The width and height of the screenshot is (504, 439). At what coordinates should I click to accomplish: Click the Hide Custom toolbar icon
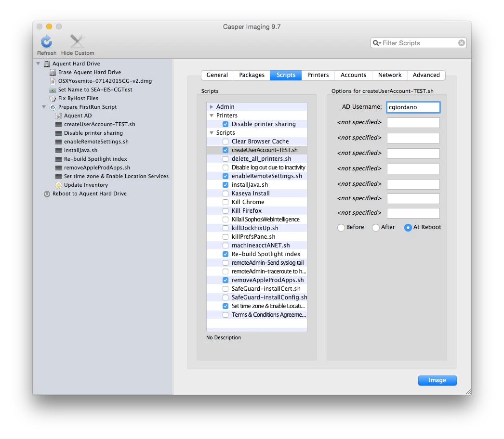pos(77,42)
